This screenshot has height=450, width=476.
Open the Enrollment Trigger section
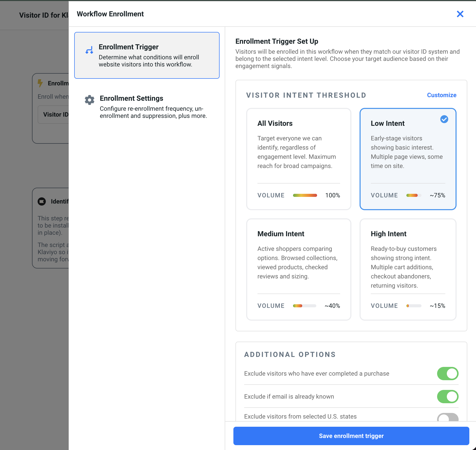(x=147, y=55)
